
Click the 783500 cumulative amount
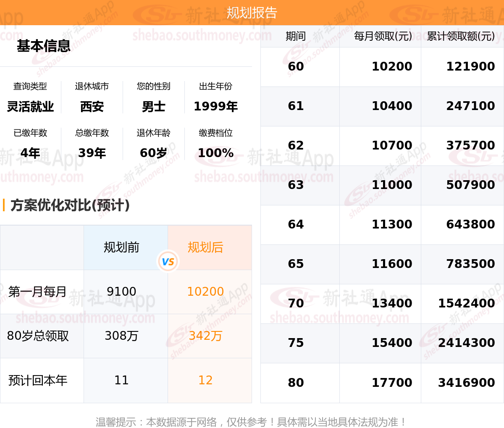pyautogui.click(x=470, y=264)
